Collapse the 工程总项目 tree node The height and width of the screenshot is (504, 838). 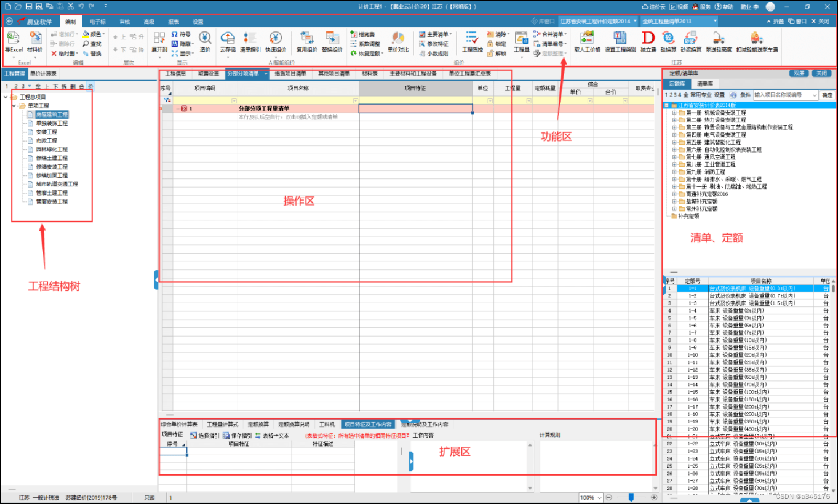point(6,97)
